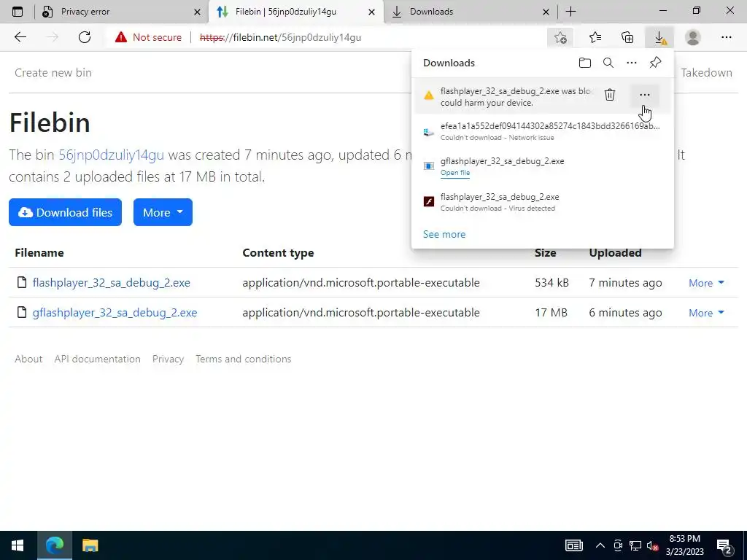Click the Not secure warning indicator
The height and width of the screenshot is (560, 747).
tap(148, 37)
